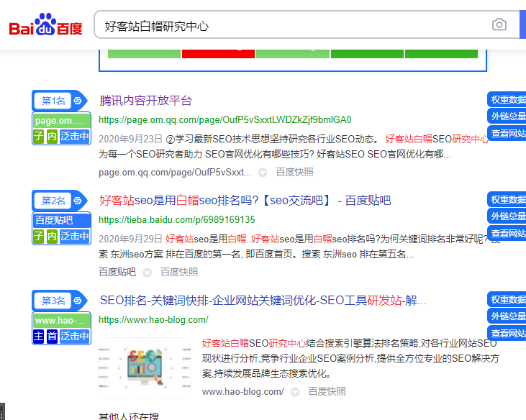
Task: Click 权重数据 button for second result
Action: pos(507,199)
